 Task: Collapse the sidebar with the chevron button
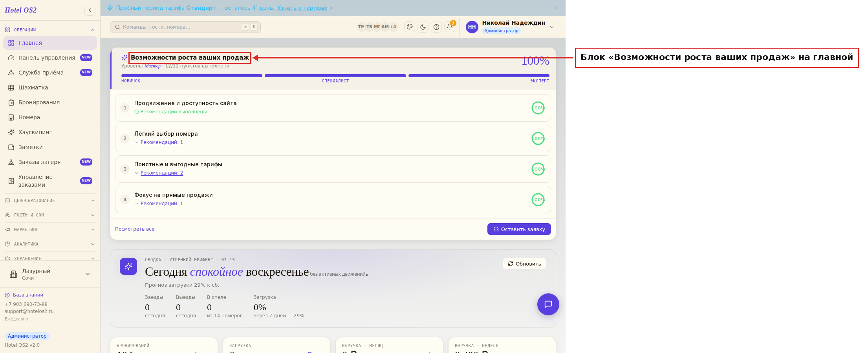(90, 10)
